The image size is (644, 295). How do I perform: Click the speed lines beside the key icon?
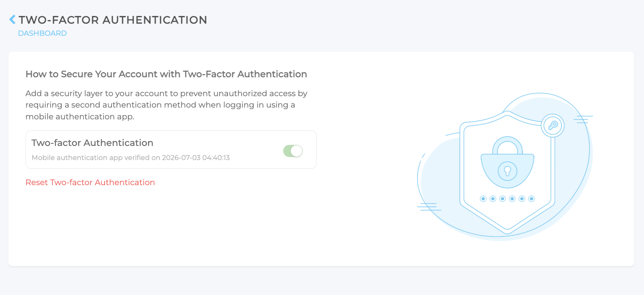[583, 119]
